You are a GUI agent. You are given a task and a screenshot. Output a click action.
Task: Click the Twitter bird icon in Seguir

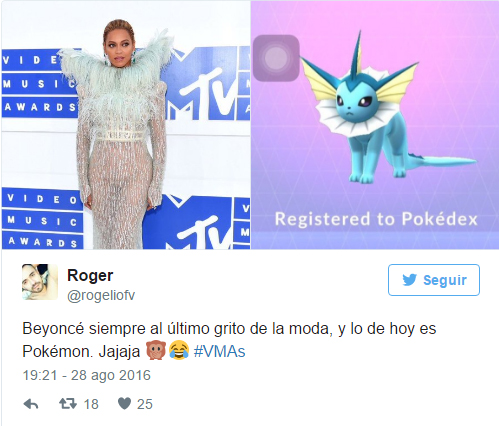pyautogui.click(x=409, y=280)
